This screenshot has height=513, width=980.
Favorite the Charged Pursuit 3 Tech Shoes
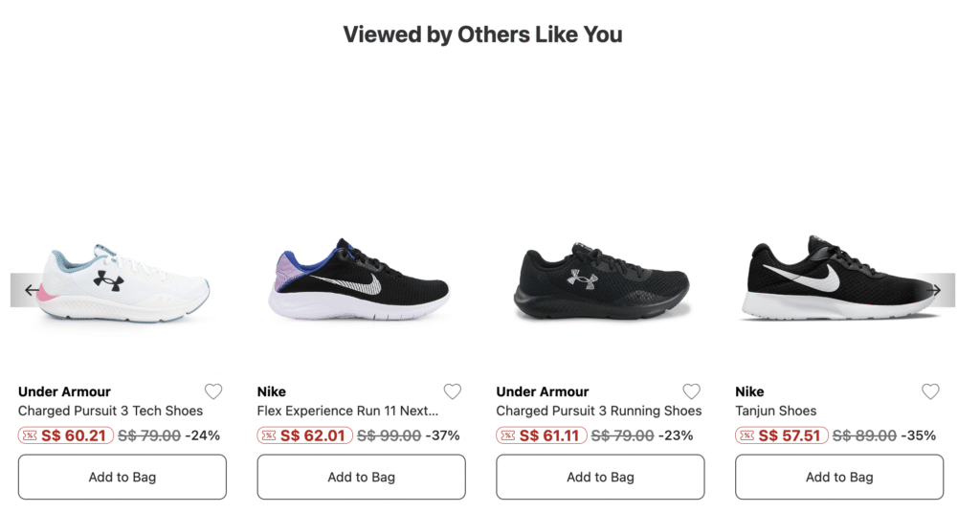(213, 391)
